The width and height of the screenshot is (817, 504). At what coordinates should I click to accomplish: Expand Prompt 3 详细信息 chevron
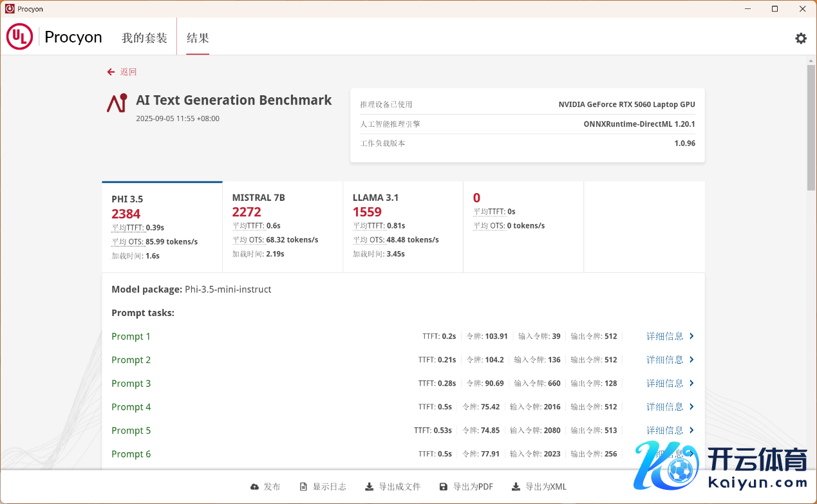[691, 383]
